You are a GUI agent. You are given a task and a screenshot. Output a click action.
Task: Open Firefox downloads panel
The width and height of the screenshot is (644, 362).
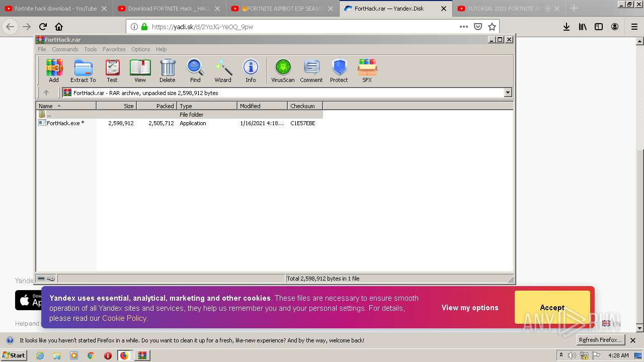567,27
